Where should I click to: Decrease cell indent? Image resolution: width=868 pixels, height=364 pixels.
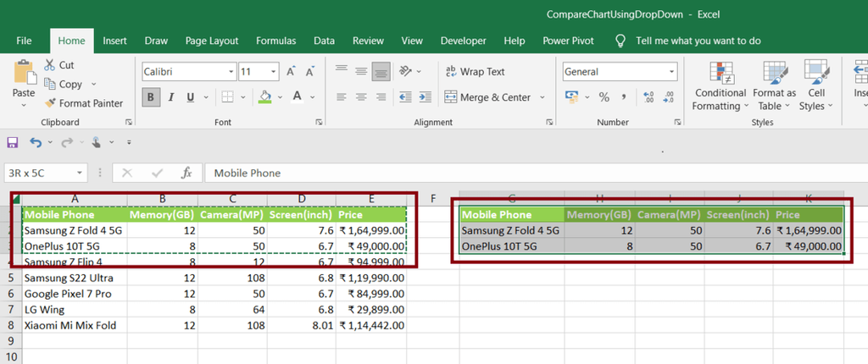click(405, 97)
